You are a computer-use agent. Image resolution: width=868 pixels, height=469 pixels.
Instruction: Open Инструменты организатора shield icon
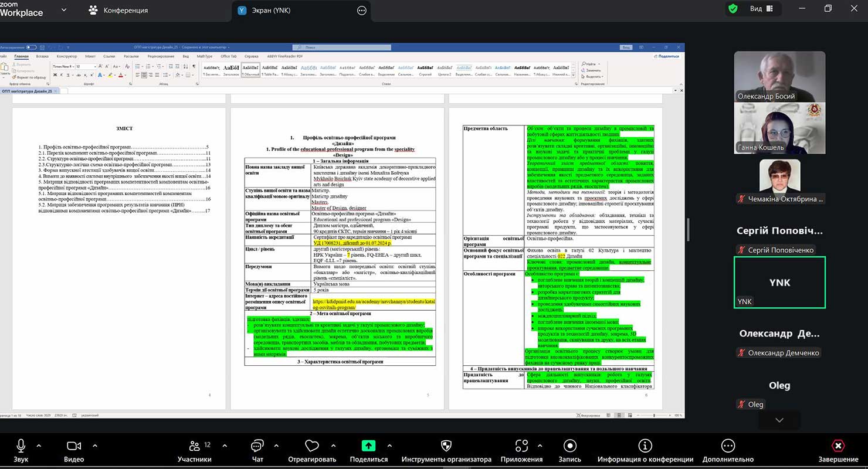446,446
